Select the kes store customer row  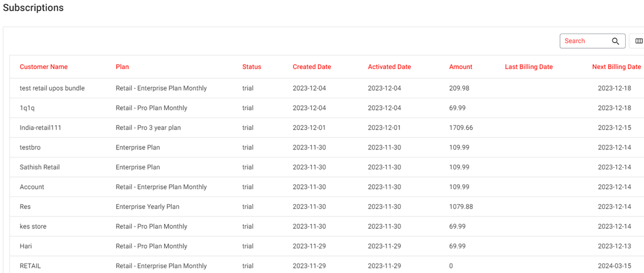pos(33,227)
